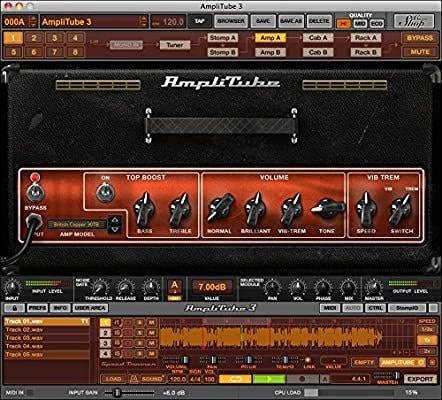Click the 120.0 BPM field
Image resolution: width=442 pixels, height=400 pixels.
click(177, 379)
